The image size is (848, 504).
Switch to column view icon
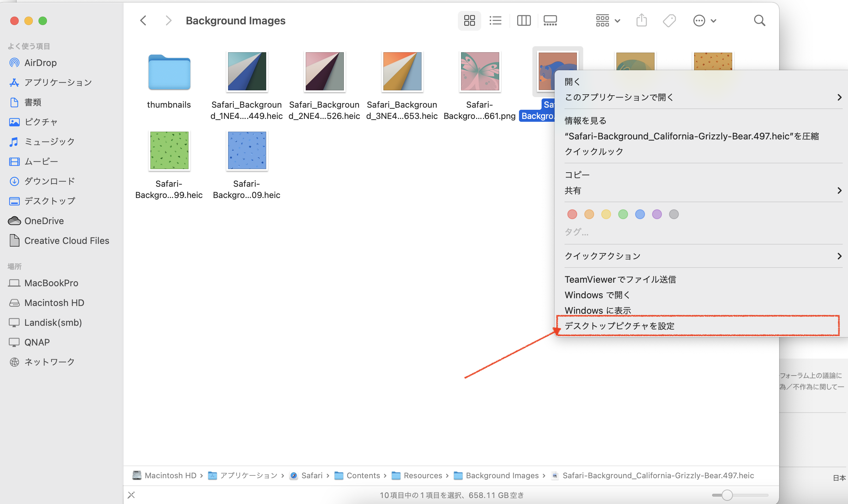coord(524,20)
